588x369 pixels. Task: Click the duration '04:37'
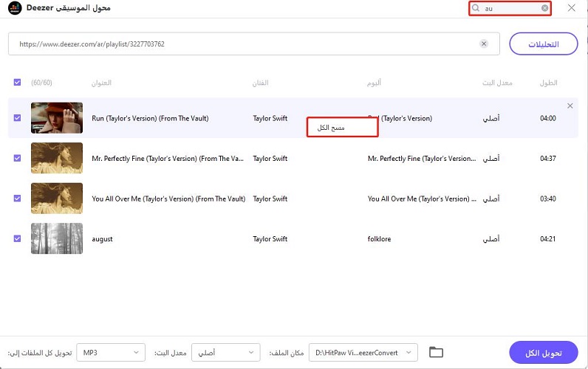[548, 159]
